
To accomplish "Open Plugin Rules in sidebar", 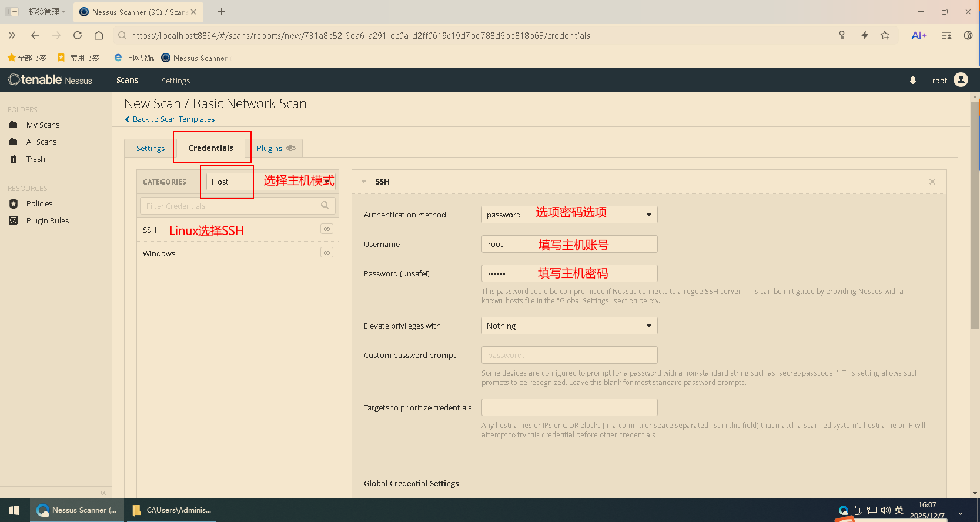I will point(47,220).
